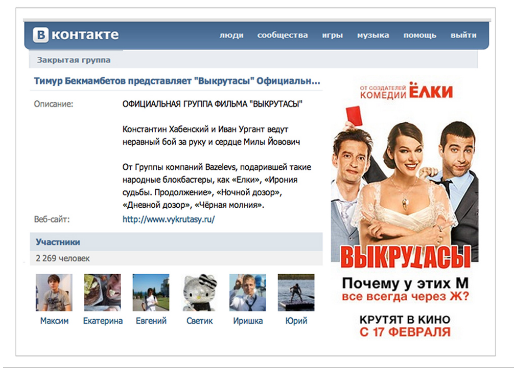Click the 2 269 человек count

pyautogui.click(x=63, y=258)
